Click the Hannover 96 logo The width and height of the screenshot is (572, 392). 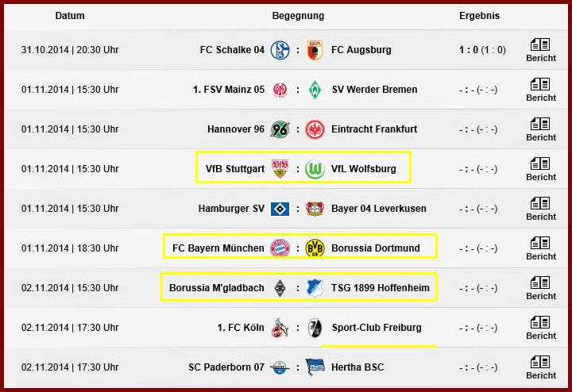(280, 129)
